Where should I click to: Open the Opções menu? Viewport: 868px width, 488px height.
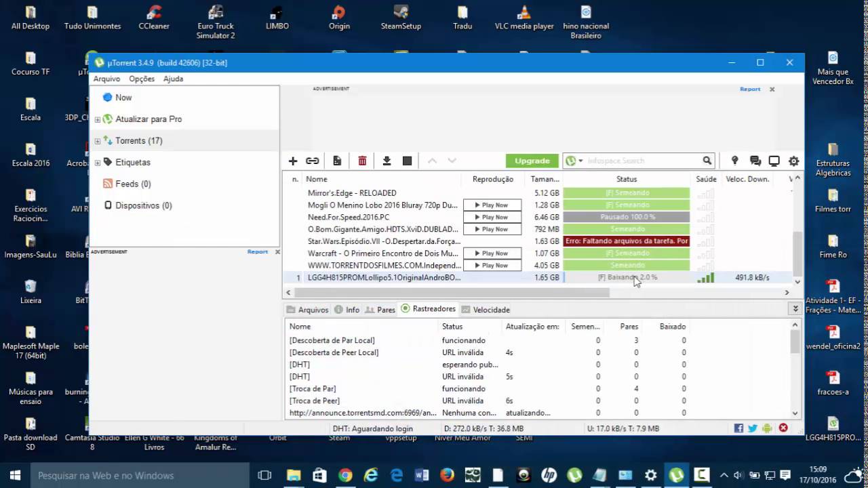(142, 79)
